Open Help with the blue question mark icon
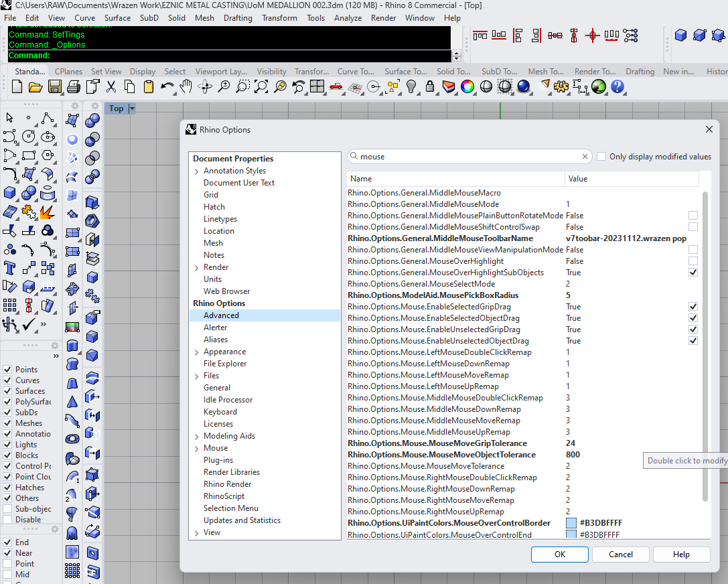This screenshot has width=728, height=584. point(617,87)
